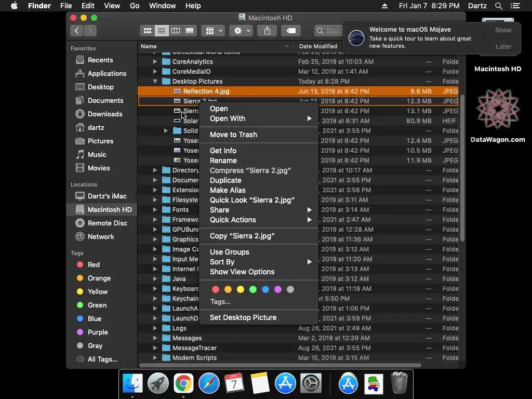Open Notification Center icon in menu bar
Image resolution: width=532 pixels, height=399 pixels.
tap(515, 6)
